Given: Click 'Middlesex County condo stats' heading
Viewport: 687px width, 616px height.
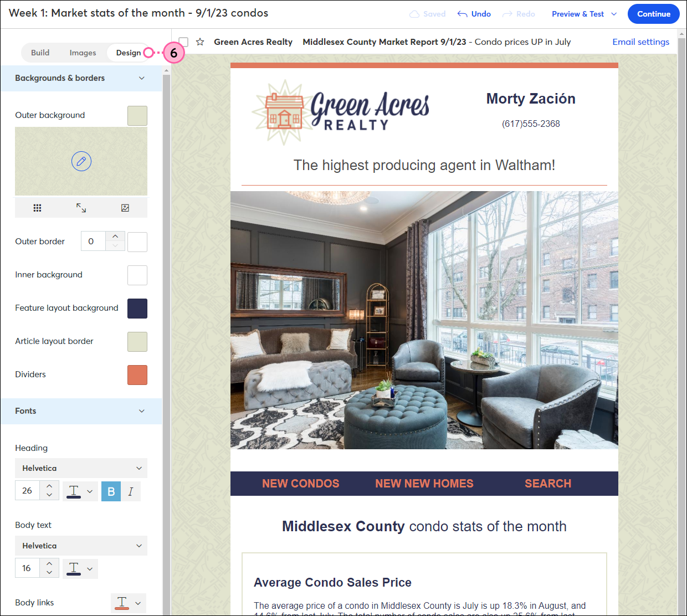Looking at the screenshot, I should [x=424, y=526].
